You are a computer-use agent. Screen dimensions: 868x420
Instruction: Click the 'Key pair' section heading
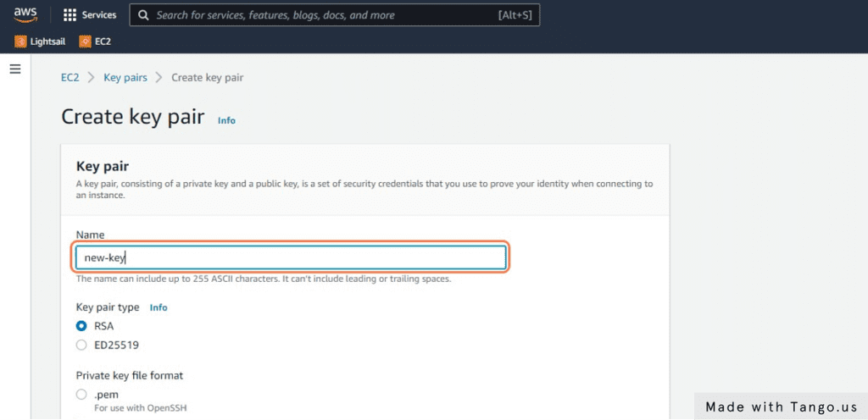[103, 166]
